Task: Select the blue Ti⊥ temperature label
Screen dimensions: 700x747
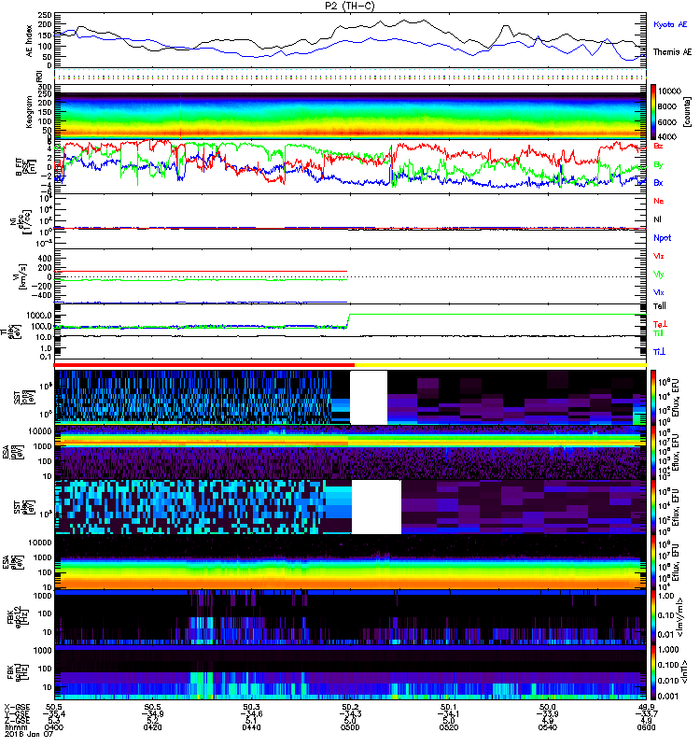Action: [x=659, y=352]
